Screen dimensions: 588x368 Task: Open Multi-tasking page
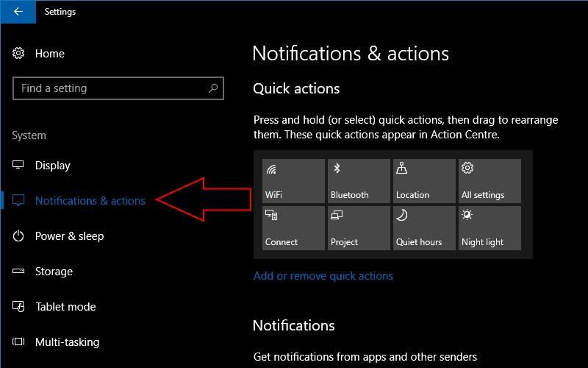68,342
